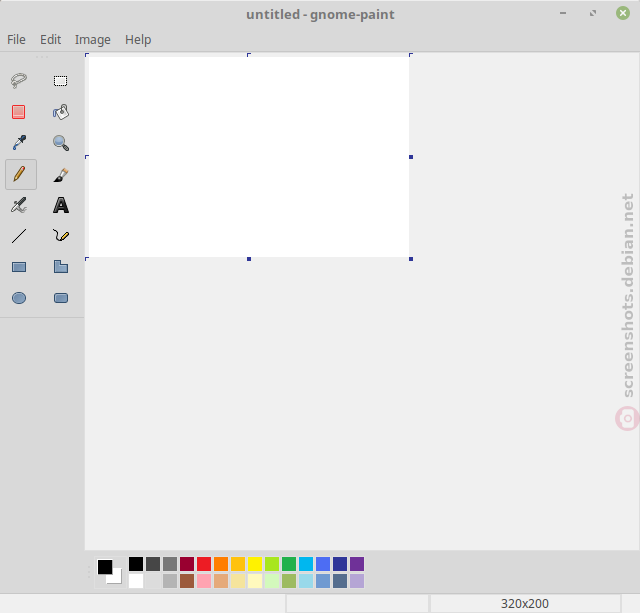Select the text tool letter A

(61, 205)
